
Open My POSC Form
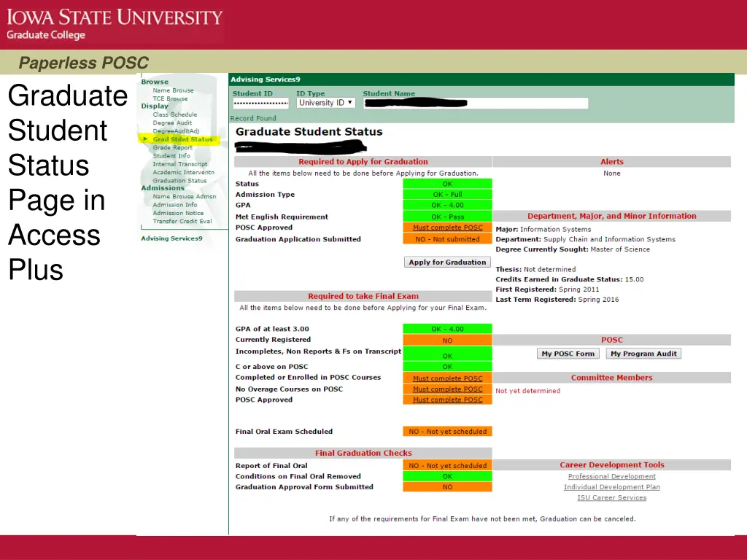[568, 353]
